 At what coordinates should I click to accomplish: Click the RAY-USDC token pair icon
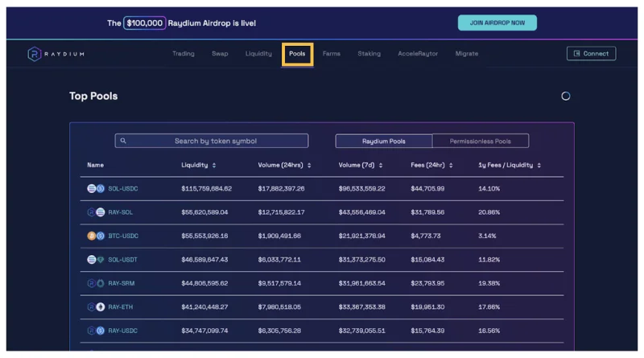pos(96,331)
